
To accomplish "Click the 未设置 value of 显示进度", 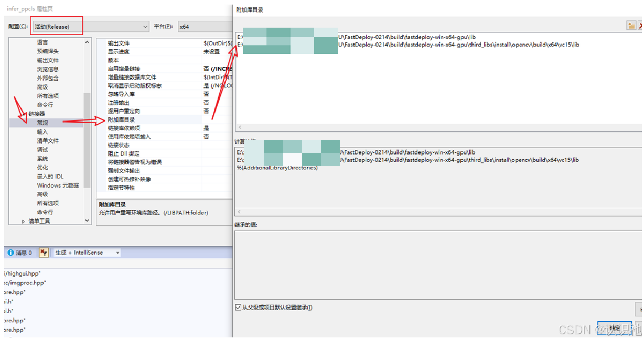I will tap(212, 51).
